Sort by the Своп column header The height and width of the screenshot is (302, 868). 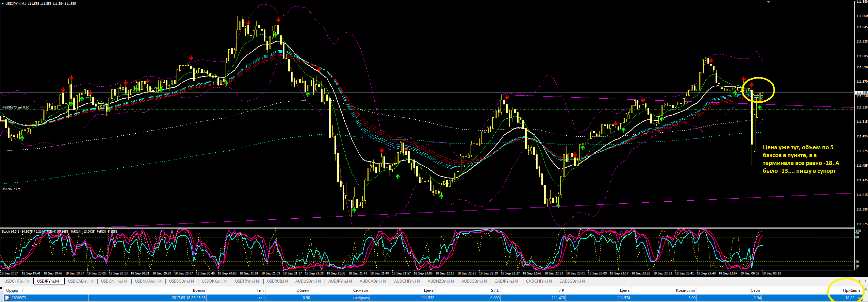point(755,290)
